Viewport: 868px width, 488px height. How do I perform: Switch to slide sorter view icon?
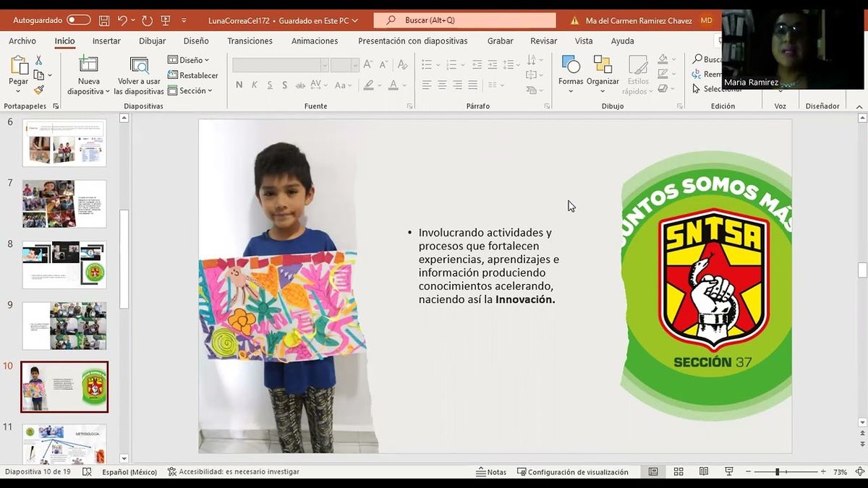[x=678, y=472]
